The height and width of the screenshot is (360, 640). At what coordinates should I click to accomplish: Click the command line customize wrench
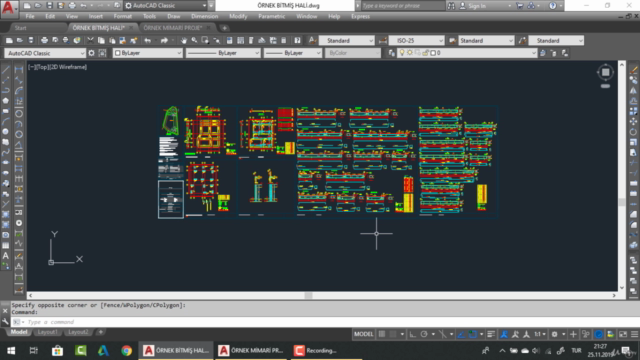[5, 322]
